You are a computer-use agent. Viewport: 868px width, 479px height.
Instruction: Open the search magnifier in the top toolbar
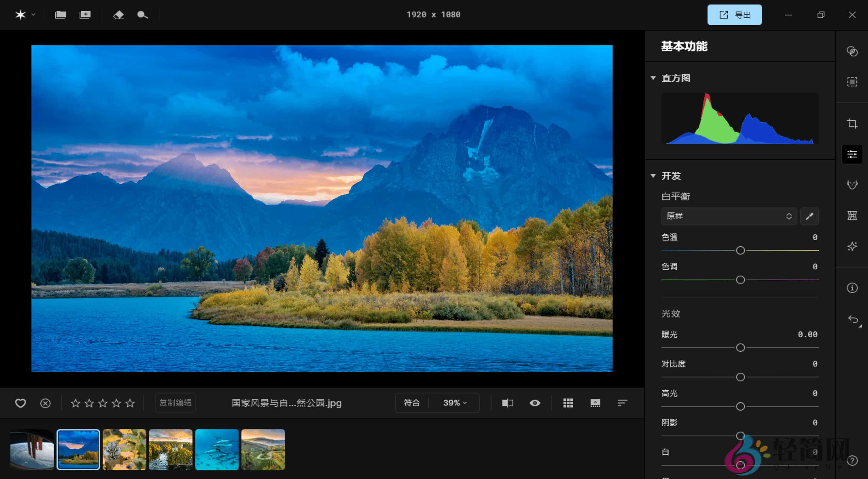(x=142, y=15)
